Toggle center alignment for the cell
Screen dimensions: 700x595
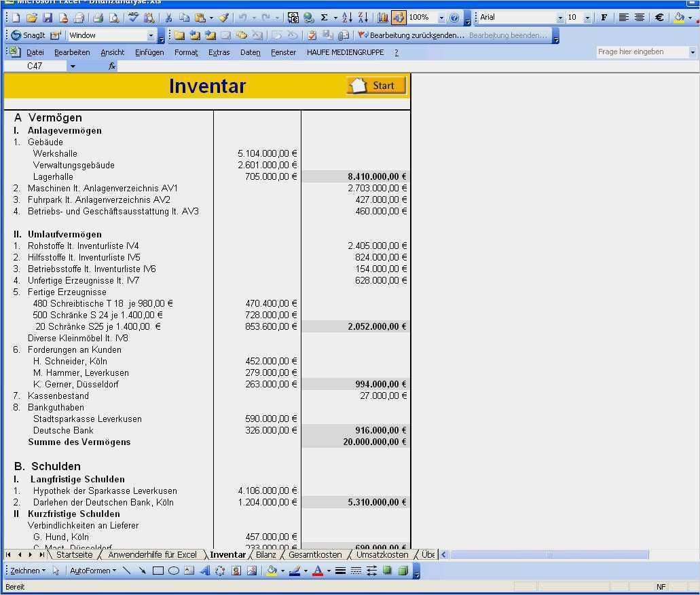(639, 18)
